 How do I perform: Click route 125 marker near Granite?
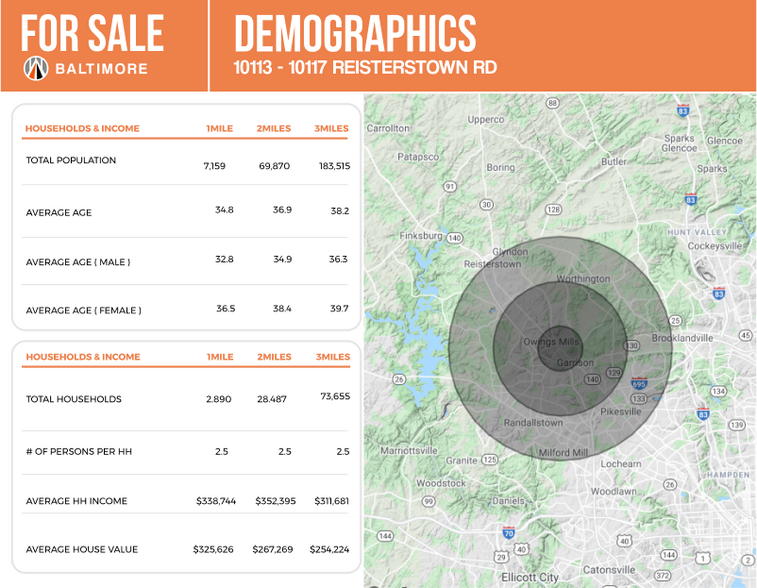tap(489, 460)
